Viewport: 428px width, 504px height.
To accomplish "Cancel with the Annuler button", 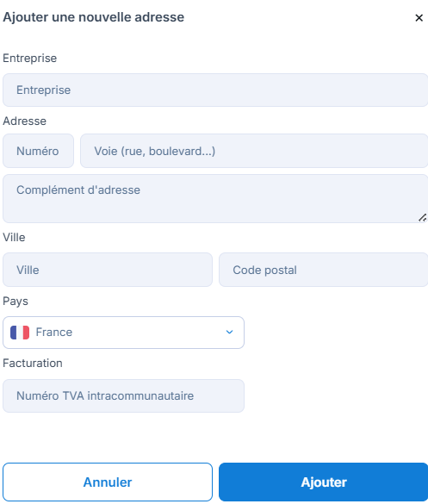I will click(x=108, y=482).
